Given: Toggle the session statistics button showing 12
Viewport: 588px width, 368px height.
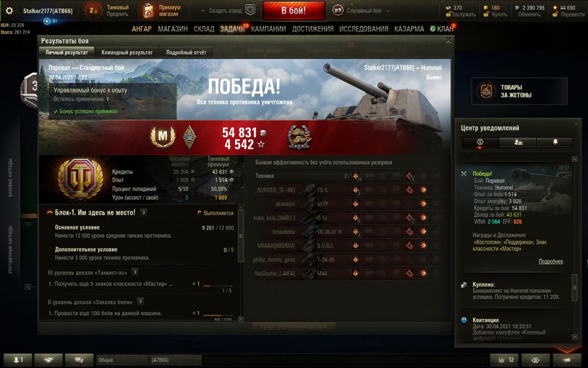Looking at the screenshot, I should [x=504, y=360].
